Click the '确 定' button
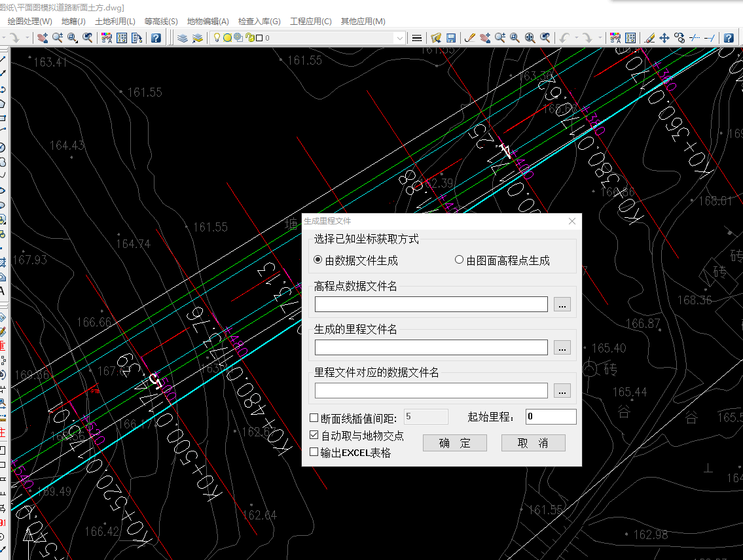 click(x=455, y=443)
